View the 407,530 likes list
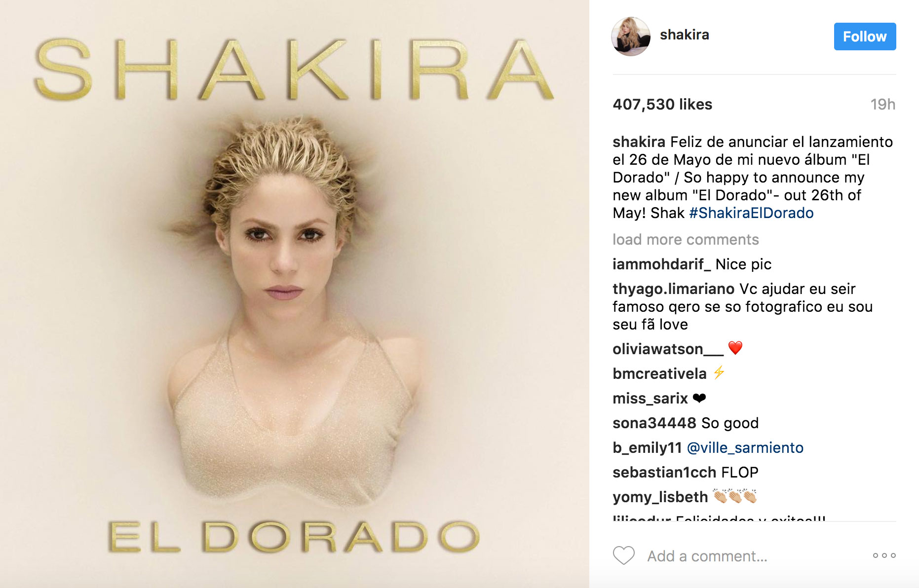Viewport: 919px width, 588px height. tap(662, 105)
